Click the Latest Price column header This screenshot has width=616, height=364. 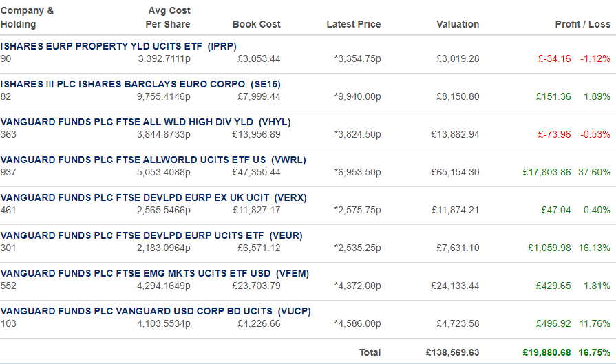tap(354, 24)
